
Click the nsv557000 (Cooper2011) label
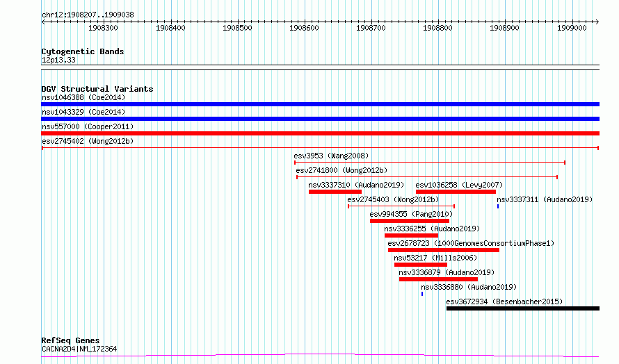pyautogui.click(x=88, y=126)
